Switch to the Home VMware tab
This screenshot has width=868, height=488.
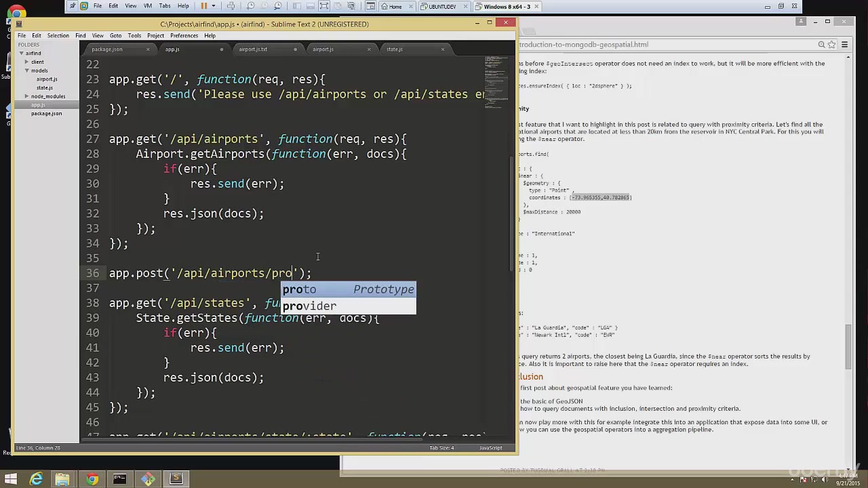(395, 7)
